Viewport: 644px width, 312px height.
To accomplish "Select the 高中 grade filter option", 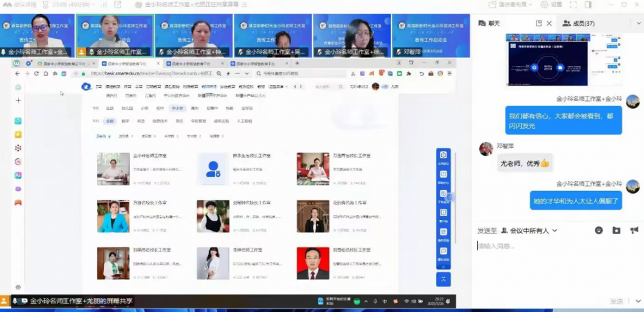I will [x=194, y=108].
